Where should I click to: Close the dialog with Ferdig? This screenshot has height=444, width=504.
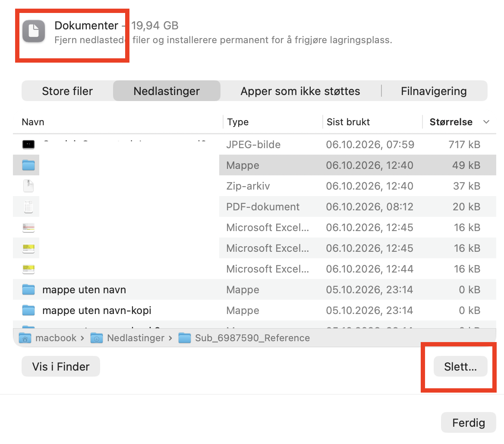coord(468,422)
